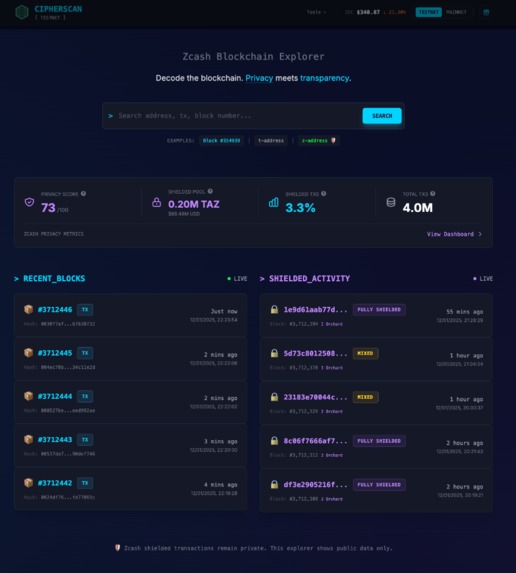Screen dimensions: 516x573
Task: Click the 0.20M TAZ shielded pool value
Action: click(x=194, y=204)
